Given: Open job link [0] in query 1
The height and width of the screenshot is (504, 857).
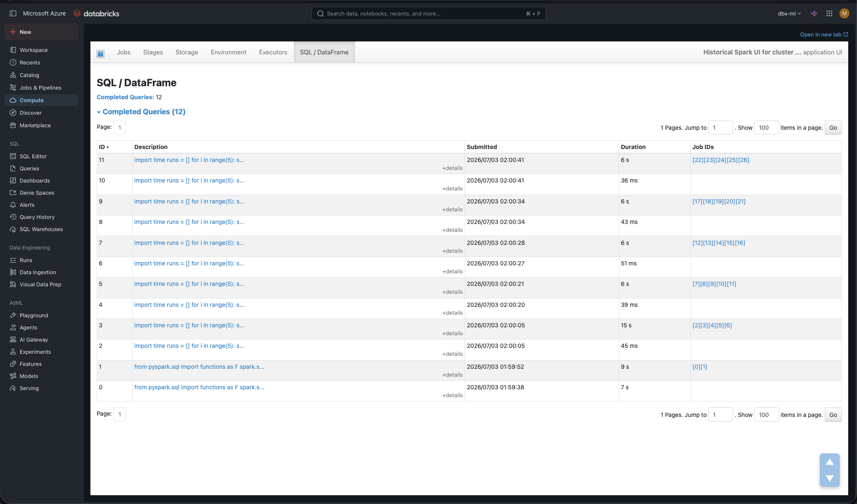Looking at the screenshot, I should (696, 367).
